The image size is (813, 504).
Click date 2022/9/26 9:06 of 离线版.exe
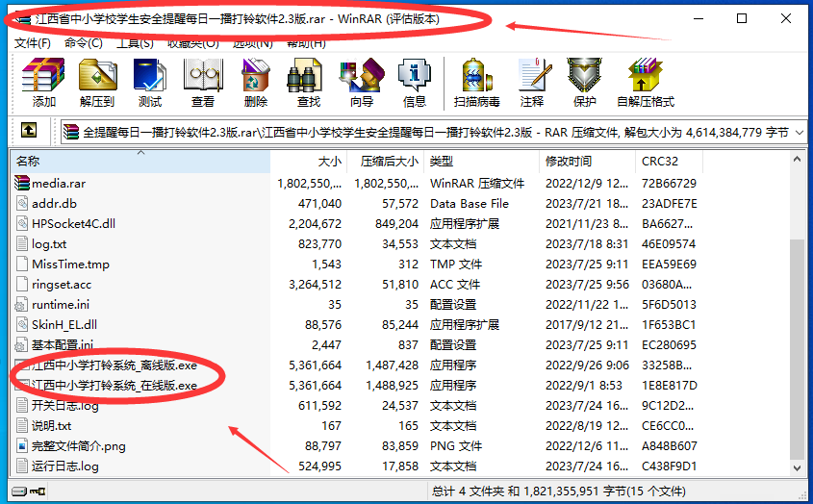point(587,365)
